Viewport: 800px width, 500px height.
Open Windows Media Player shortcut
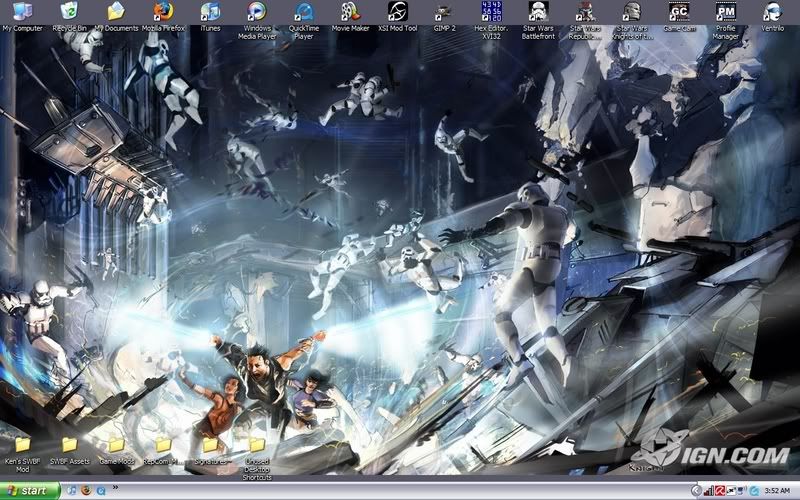pos(257,20)
